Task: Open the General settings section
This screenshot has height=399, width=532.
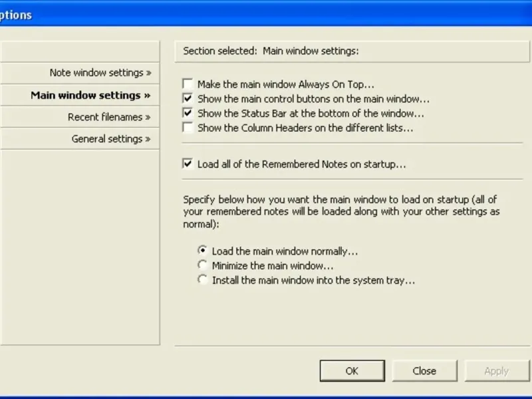Action: (x=110, y=139)
